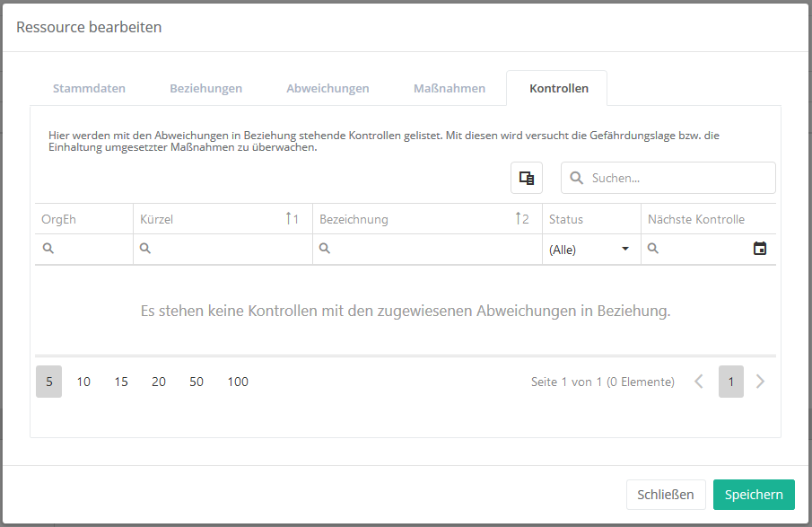Click the search icon in Kürzel filter
812x527 pixels.
(147, 250)
